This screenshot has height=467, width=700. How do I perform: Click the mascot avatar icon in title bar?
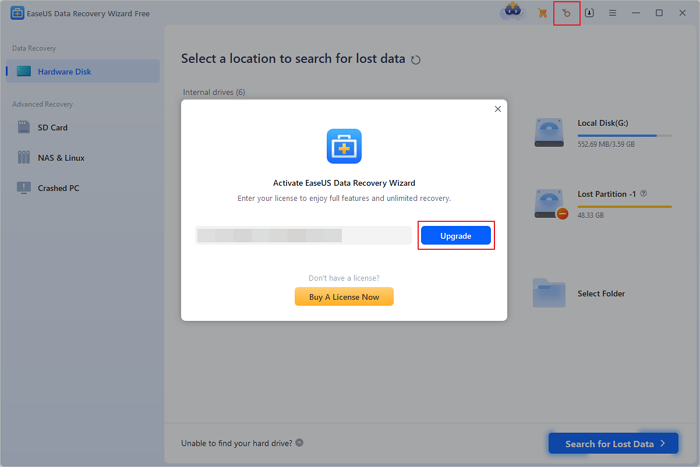point(512,12)
